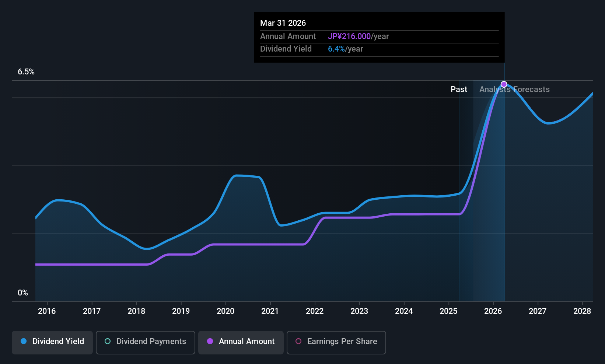Click the 2020 x-axis year label
The image size is (605, 364).
click(x=225, y=311)
